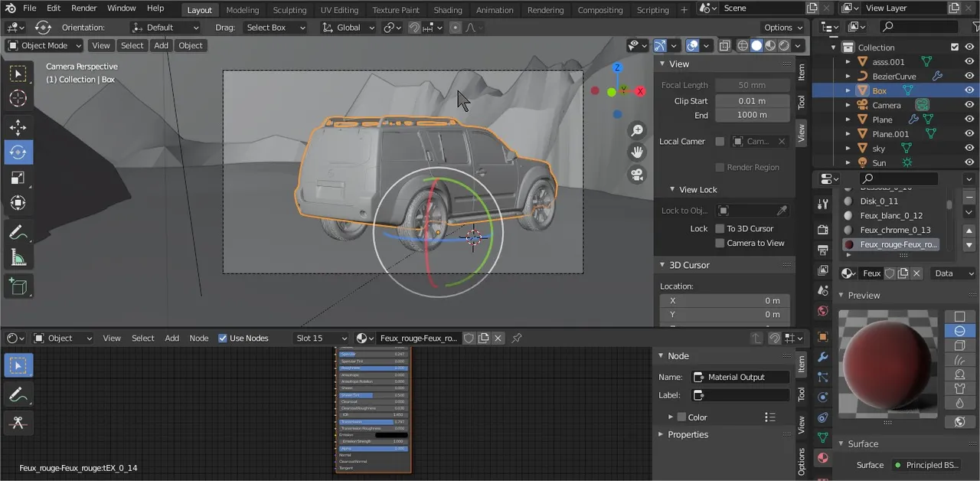Viewport: 980px width, 481px height.
Task: Choose the Move tool
Action: [18, 127]
